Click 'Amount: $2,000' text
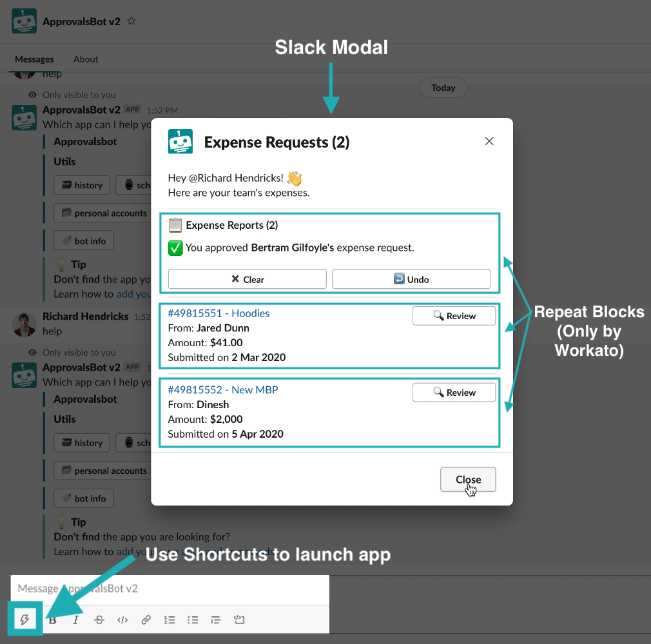The image size is (651, 644). [x=205, y=419]
